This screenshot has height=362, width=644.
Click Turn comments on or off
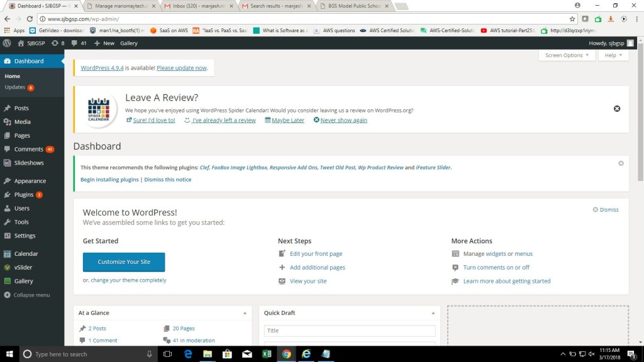496,268
